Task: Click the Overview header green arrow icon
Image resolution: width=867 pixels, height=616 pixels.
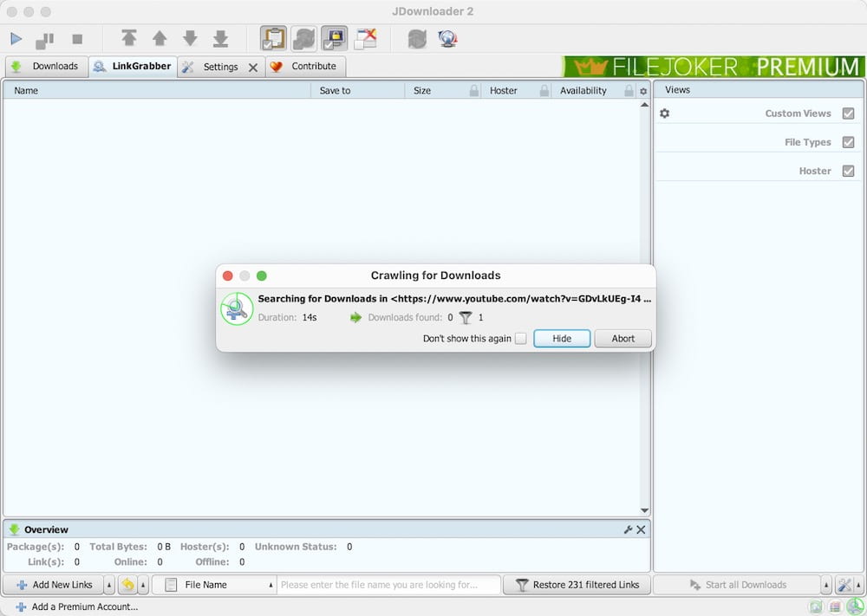Action: click(x=15, y=529)
